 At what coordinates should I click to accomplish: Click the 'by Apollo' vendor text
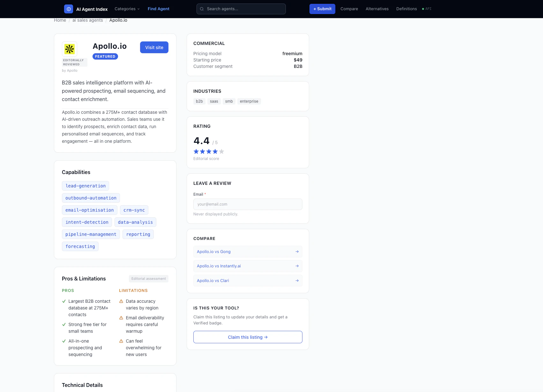tap(70, 71)
